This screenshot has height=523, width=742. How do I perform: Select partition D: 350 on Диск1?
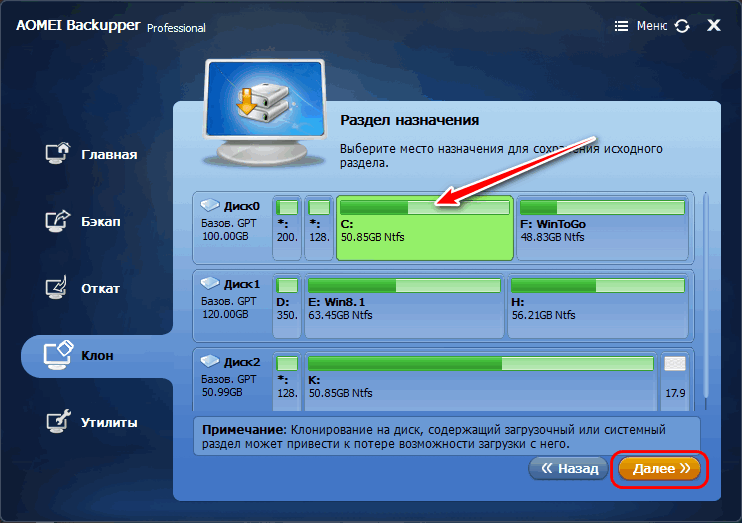[x=287, y=306]
